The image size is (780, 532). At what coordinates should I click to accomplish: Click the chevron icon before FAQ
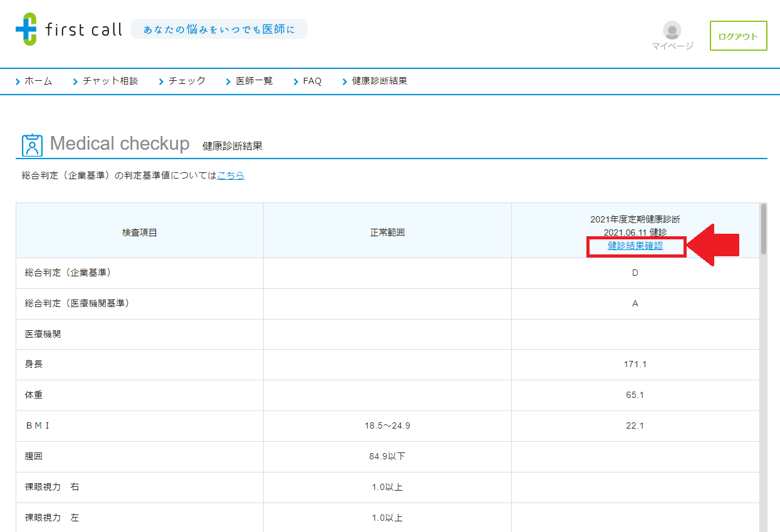(296, 81)
